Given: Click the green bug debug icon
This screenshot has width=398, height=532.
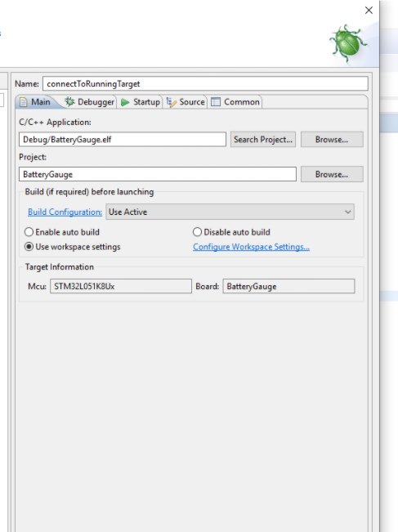Looking at the screenshot, I should (348, 43).
